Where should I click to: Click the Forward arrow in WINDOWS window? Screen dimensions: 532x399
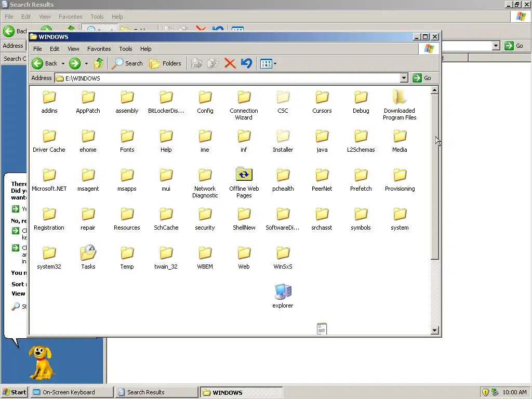click(75, 63)
